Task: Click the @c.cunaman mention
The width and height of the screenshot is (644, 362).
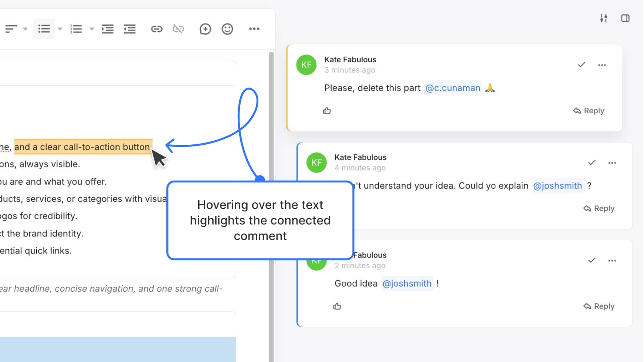Action: pyautogui.click(x=453, y=88)
